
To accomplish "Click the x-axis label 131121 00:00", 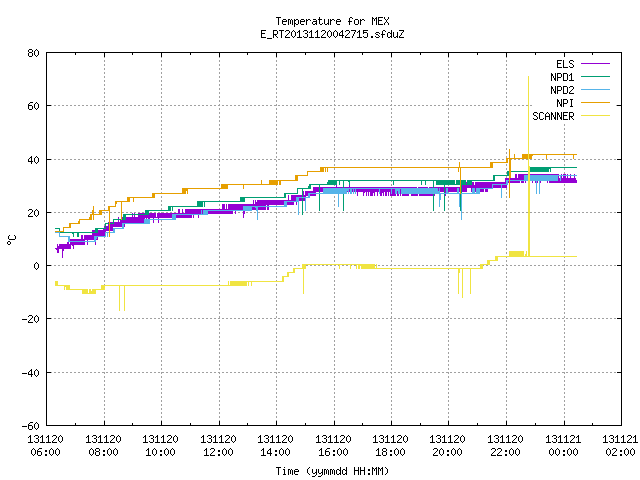I will click(564, 446).
